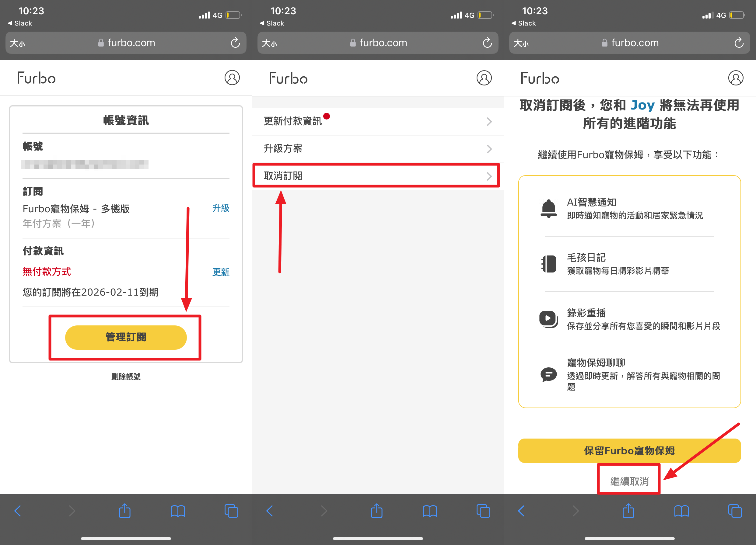Tap Furbo logo in middle screen
This screenshot has width=756, height=545.
(288, 78)
